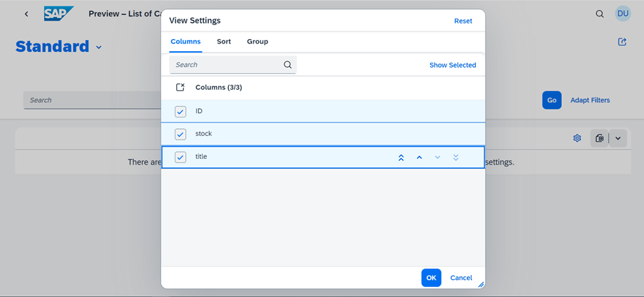This screenshot has width=644, height=297.
Task: Click the share icon at top right
Action: point(622,42)
